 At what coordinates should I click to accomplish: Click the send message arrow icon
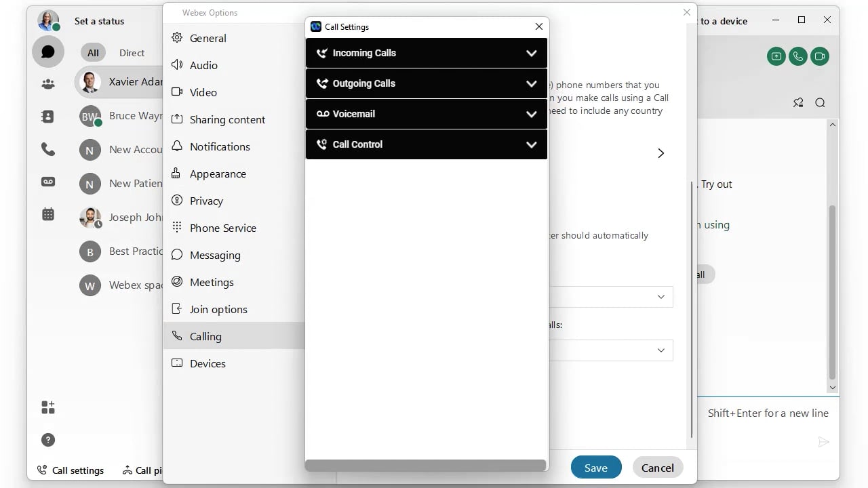[823, 442]
